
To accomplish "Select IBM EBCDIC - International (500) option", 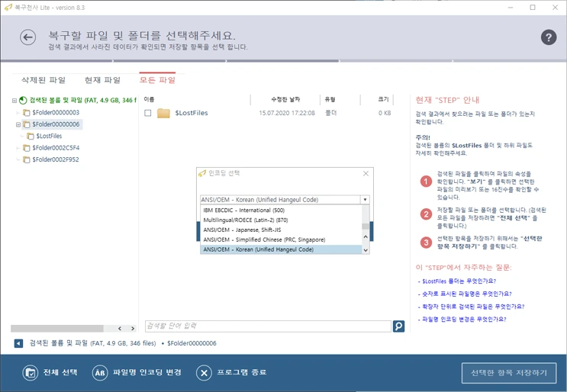I will [281, 210].
